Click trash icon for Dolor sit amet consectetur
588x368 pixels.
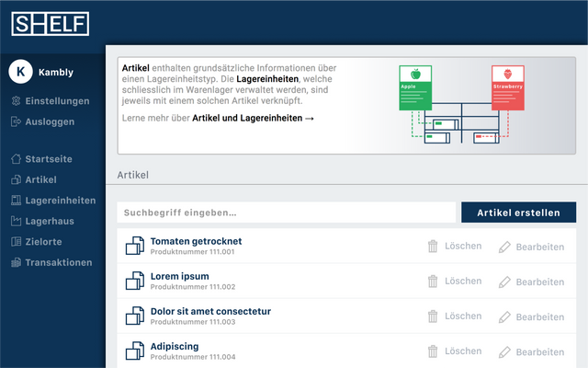433,316
